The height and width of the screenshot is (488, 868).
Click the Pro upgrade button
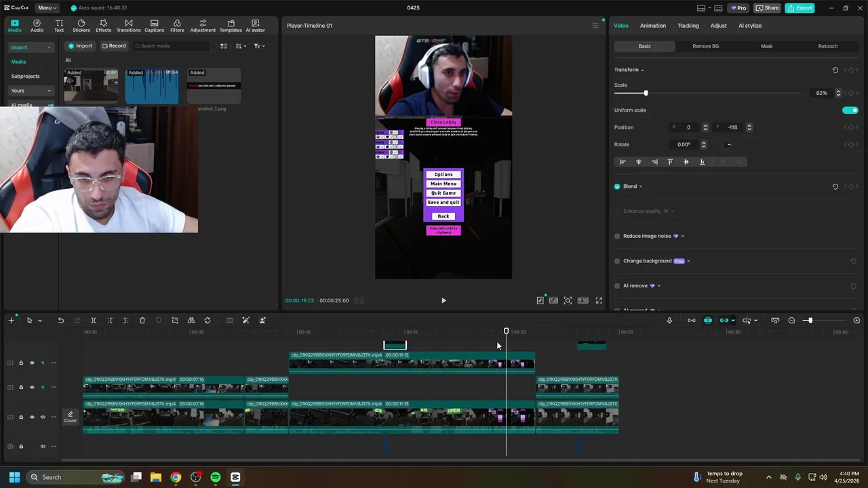(x=738, y=8)
